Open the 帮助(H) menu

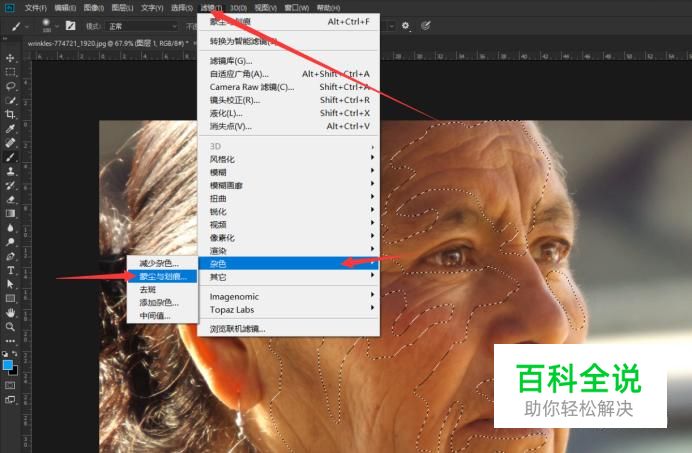click(x=328, y=8)
